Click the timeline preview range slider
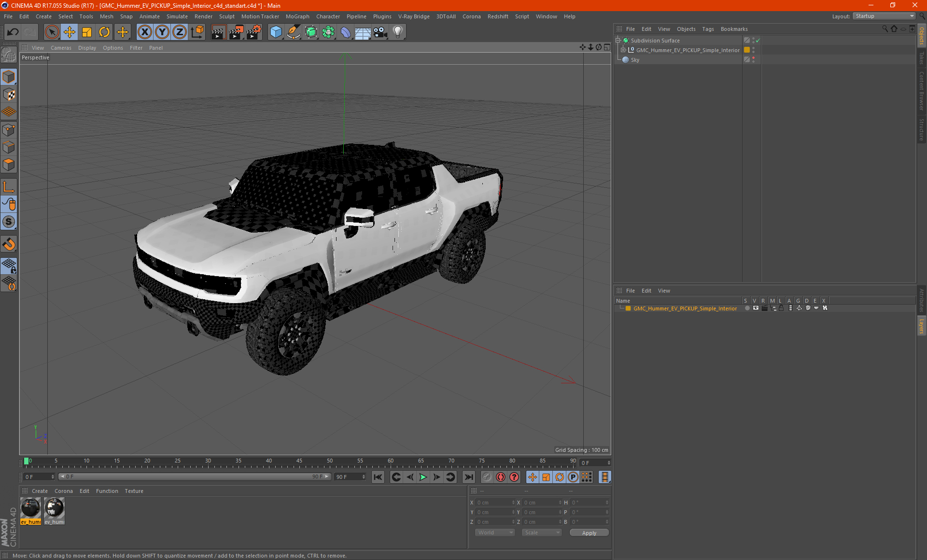 (195, 476)
